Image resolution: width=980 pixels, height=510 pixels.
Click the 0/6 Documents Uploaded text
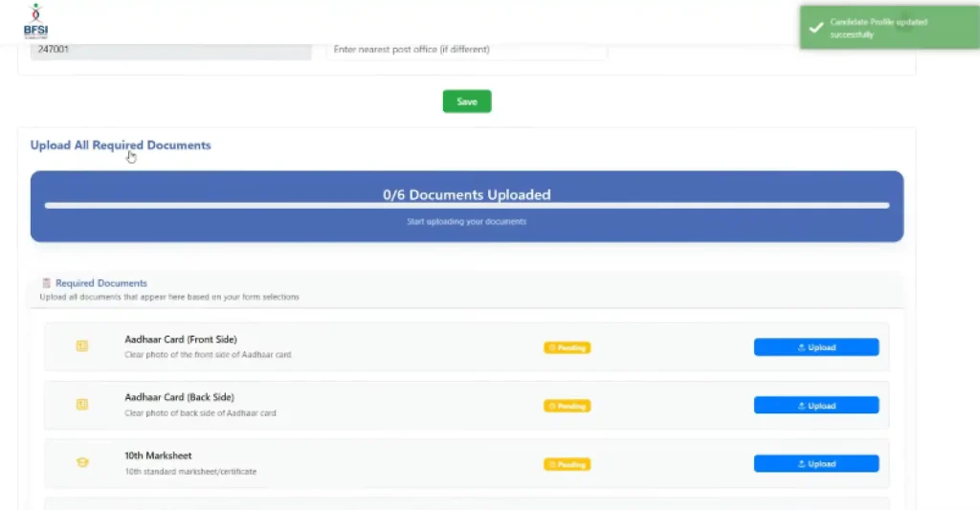466,194
